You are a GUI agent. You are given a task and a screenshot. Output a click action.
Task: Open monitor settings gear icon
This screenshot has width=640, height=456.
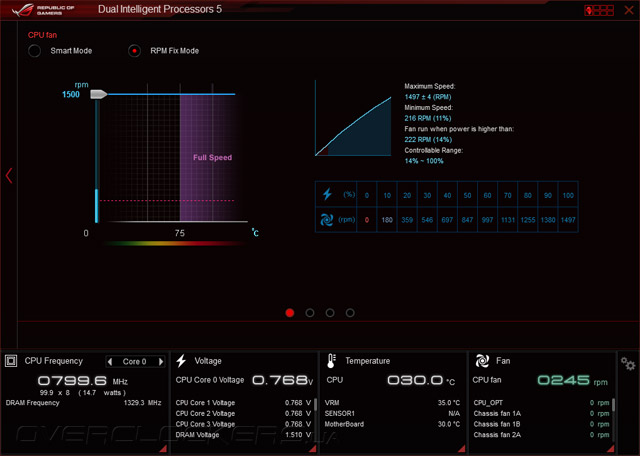coord(628,363)
